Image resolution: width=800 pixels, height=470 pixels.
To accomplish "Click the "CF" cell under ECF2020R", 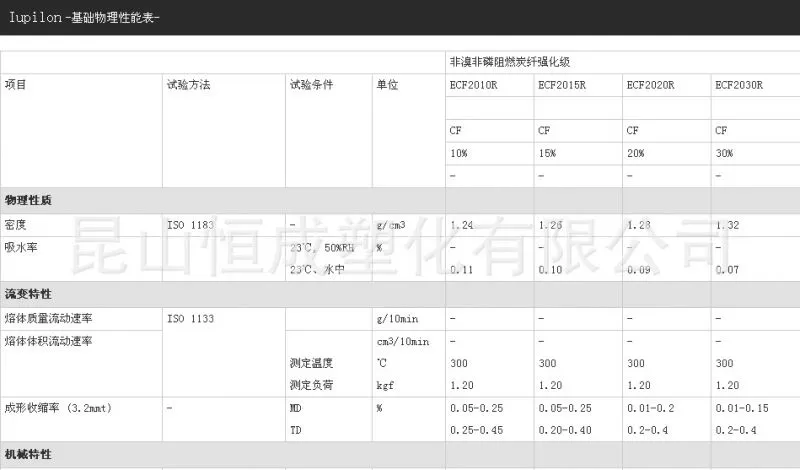I will [x=633, y=131].
